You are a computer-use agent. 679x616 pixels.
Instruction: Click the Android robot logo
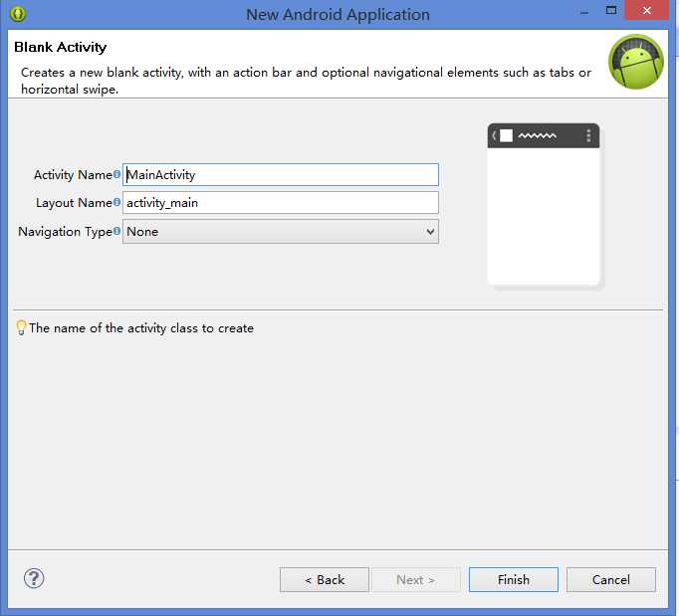(636, 62)
